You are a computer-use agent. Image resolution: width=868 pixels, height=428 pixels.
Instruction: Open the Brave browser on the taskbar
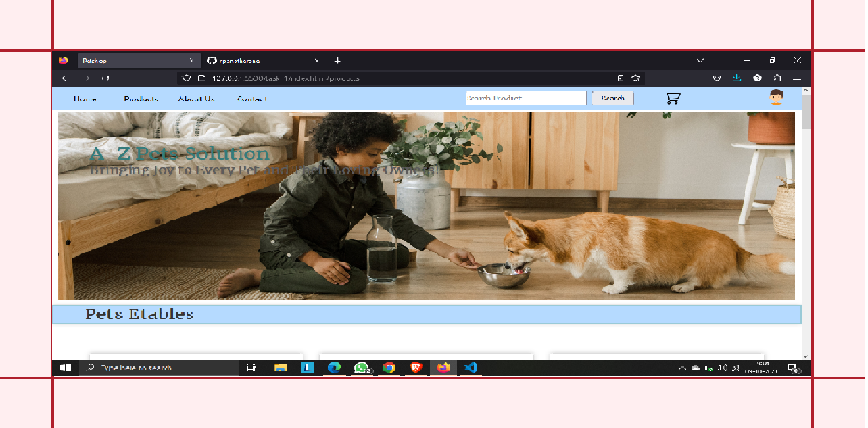point(416,368)
